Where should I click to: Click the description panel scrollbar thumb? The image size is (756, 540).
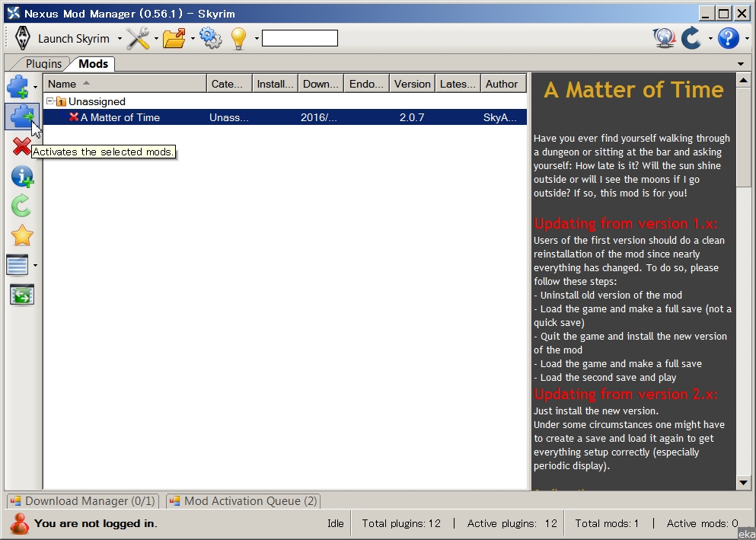(743, 137)
